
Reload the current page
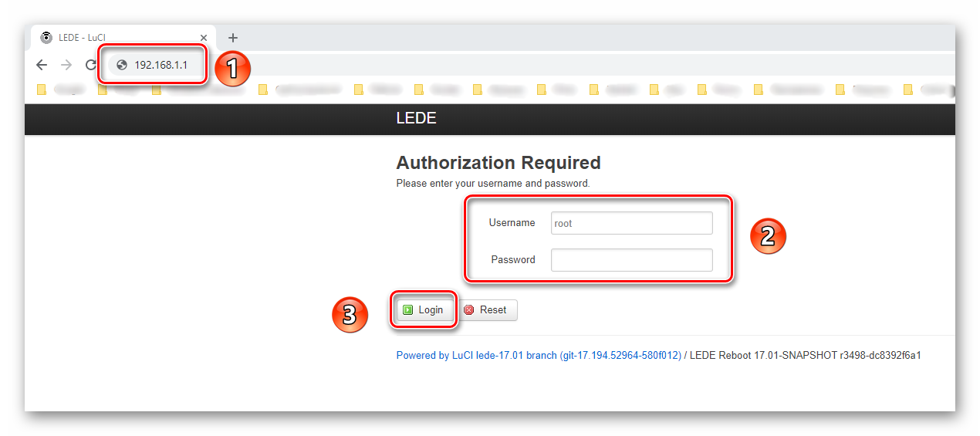pos(90,66)
